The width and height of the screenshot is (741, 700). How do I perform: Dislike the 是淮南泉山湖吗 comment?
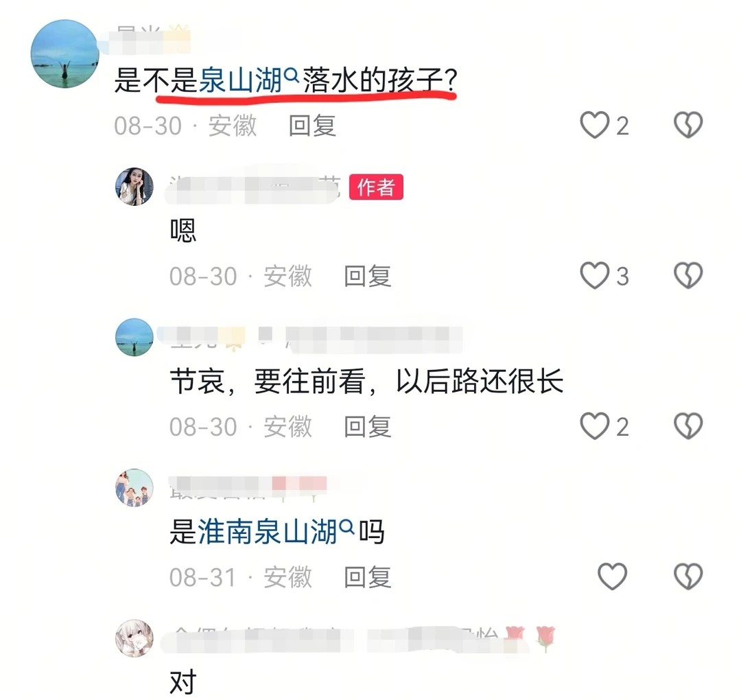point(688,576)
